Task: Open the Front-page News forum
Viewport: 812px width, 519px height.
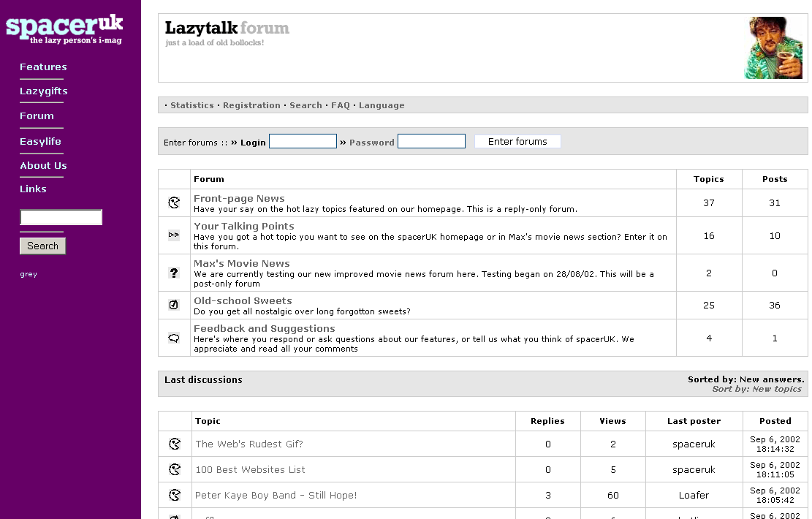Action: coord(239,198)
